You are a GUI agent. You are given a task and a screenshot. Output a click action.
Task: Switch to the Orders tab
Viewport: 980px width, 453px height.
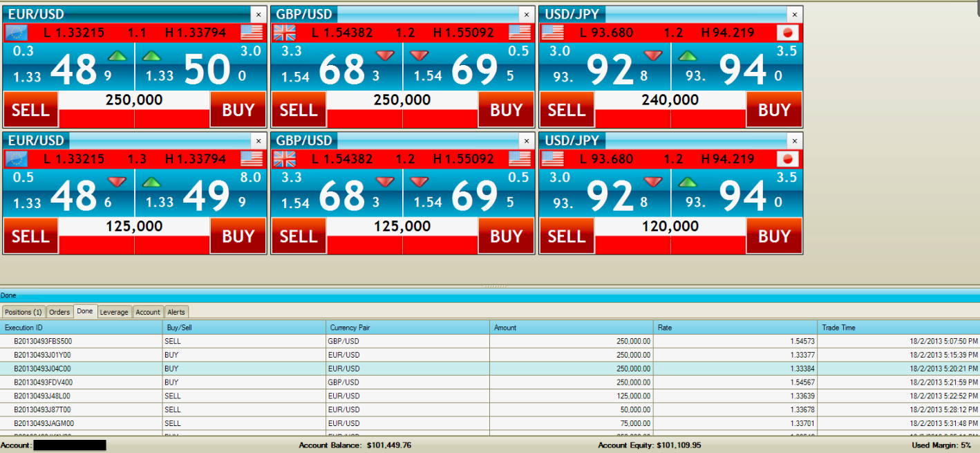tap(59, 312)
